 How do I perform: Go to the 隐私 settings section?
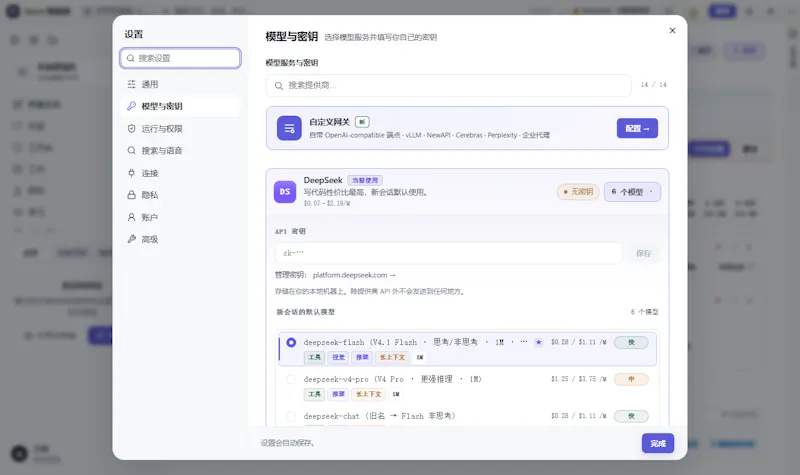pyautogui.click(x=181, y=195)
